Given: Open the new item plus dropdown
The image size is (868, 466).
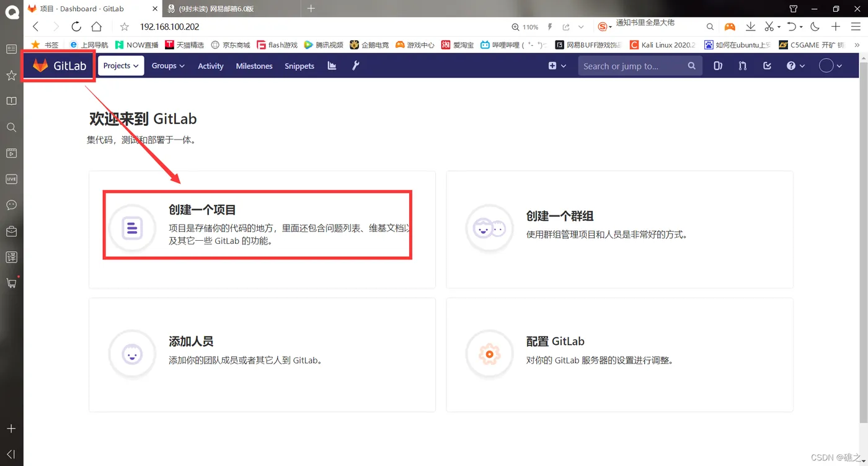Looking at the screenshot, I should tap(557, 66).
